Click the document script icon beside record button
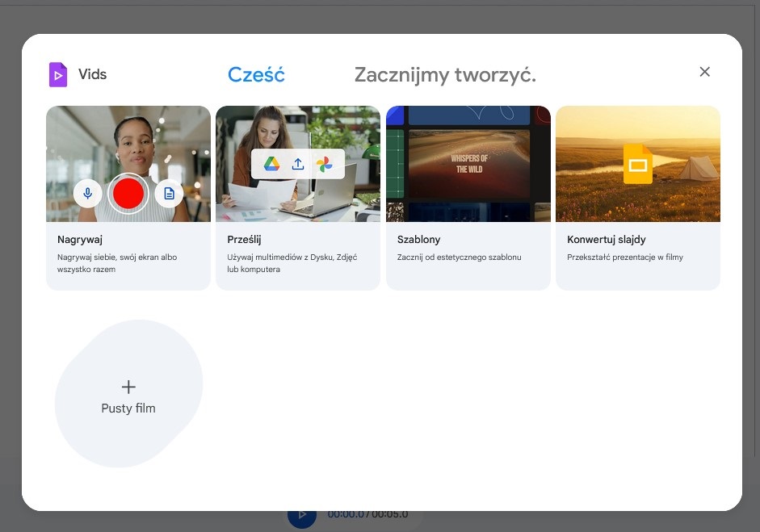The height and width of the screenshot is (532, 760). pos(169,194)
